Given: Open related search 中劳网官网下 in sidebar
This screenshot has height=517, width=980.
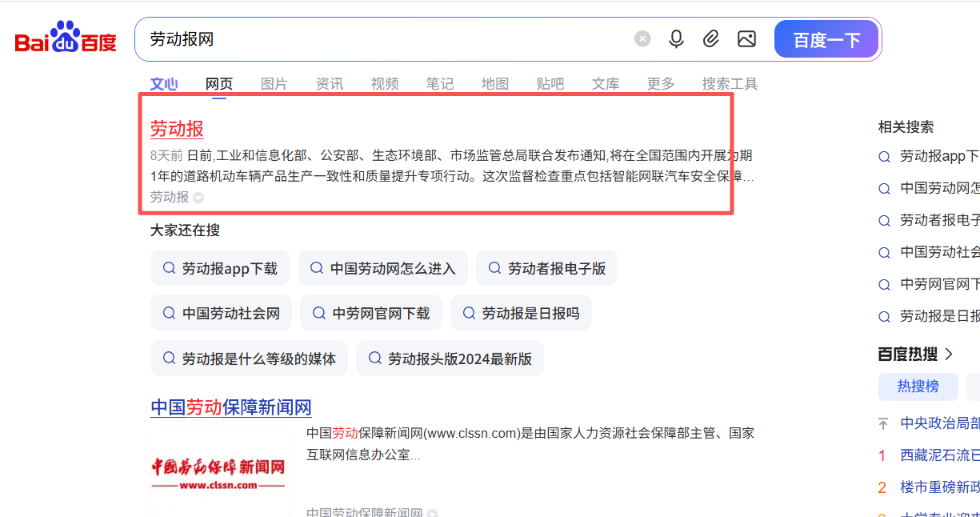Looking at the screenshot, I should click(929, 284).
